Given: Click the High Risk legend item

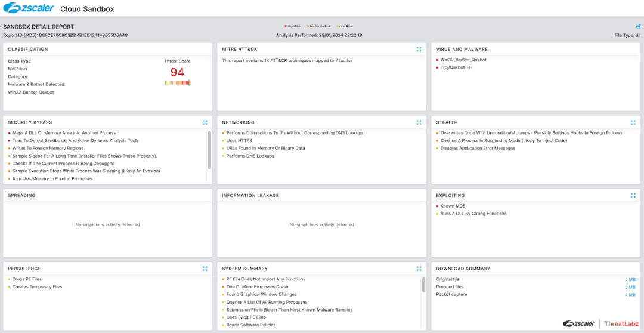Looking at the screenshot, I should (294, 26).
